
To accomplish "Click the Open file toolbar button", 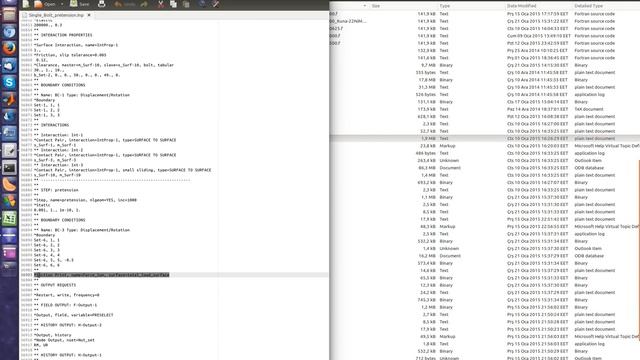I will coord(45,4).
